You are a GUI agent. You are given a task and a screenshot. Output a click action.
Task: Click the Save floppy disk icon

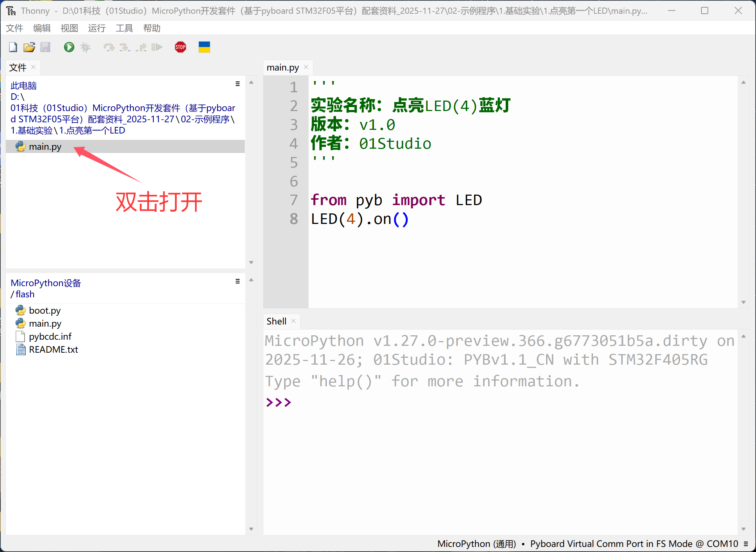click(45, 47)
